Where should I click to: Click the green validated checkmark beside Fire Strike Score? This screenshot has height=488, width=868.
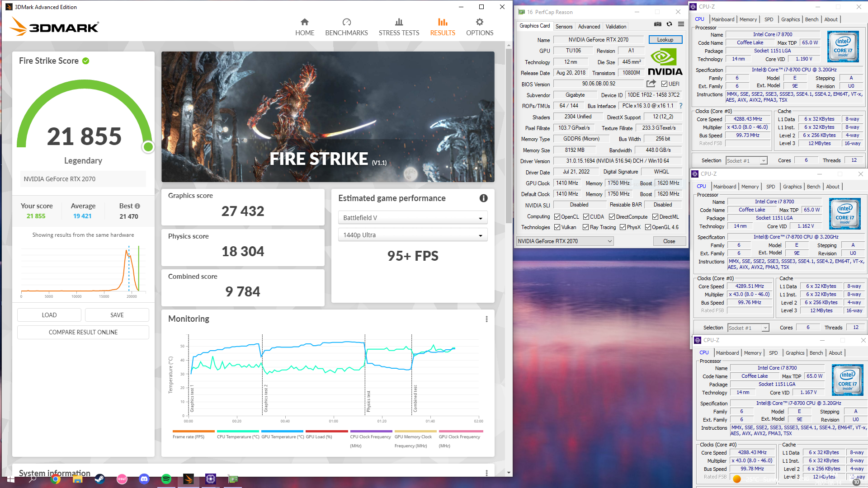click(85, 61)
